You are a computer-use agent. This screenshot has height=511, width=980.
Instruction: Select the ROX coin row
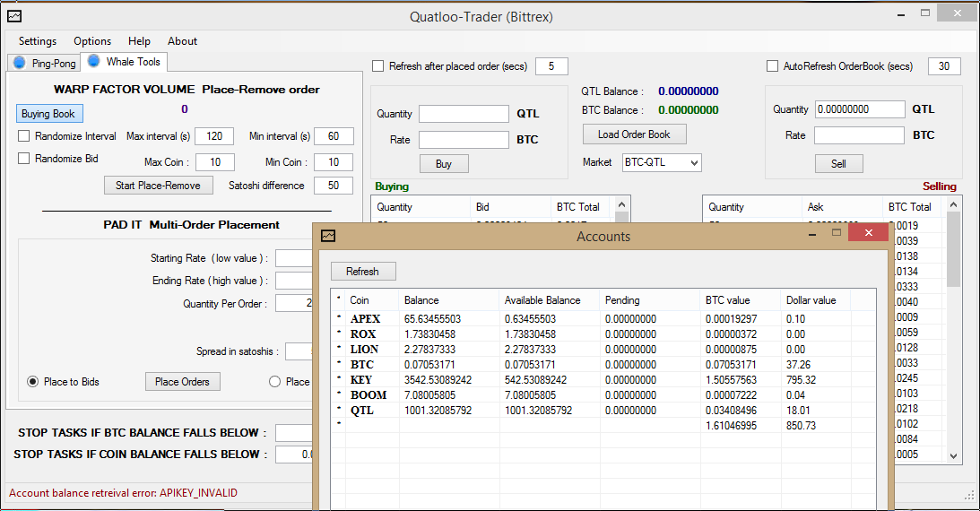(603, 334)
